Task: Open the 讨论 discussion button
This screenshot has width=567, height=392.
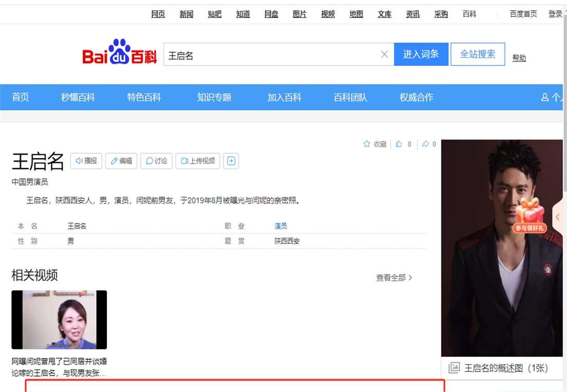Action: [x=156, y=161]
